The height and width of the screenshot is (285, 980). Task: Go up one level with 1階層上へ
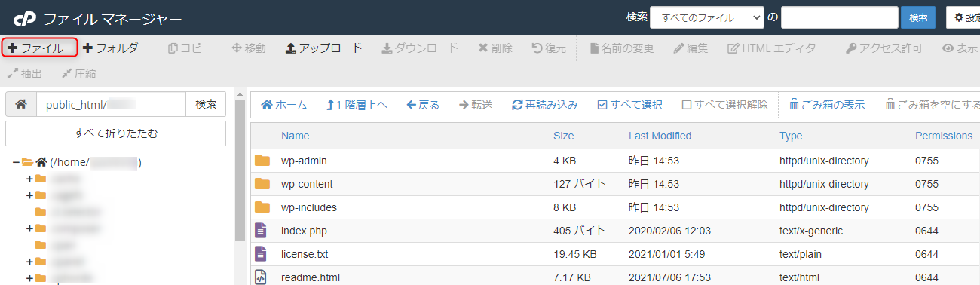click(x=357, y=105)
